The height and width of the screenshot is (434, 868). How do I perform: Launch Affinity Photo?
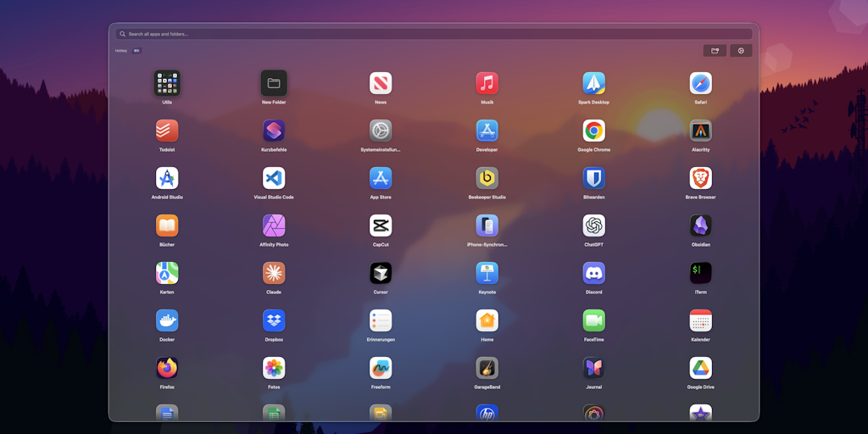coord(274,225)
